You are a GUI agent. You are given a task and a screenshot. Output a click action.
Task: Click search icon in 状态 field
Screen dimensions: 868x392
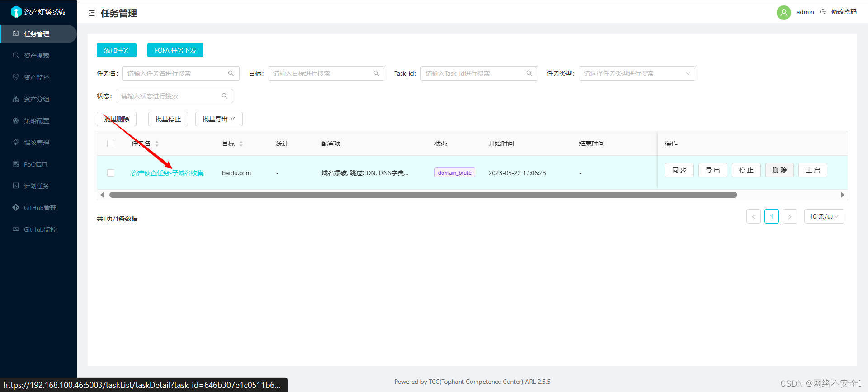225,96
